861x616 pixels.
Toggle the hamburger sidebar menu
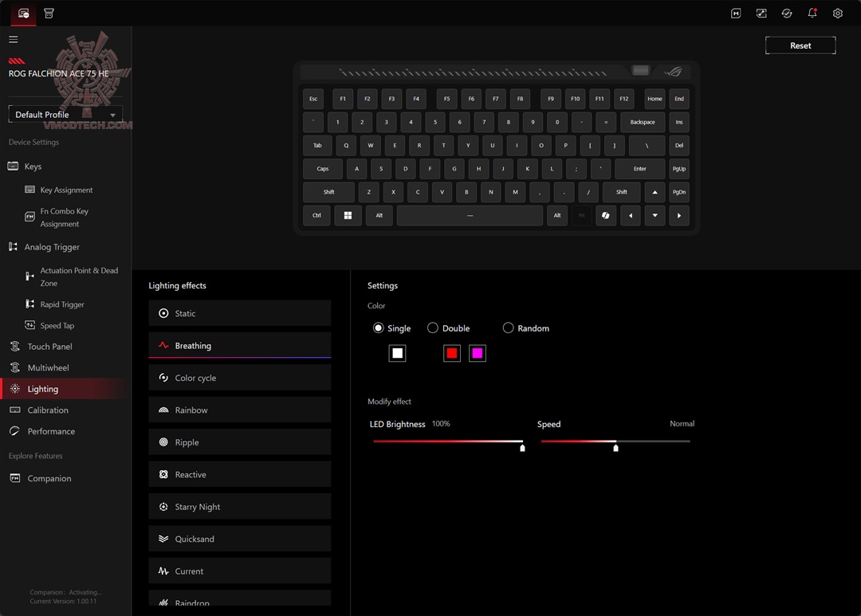pyautogui.click(x=14, y=40)
